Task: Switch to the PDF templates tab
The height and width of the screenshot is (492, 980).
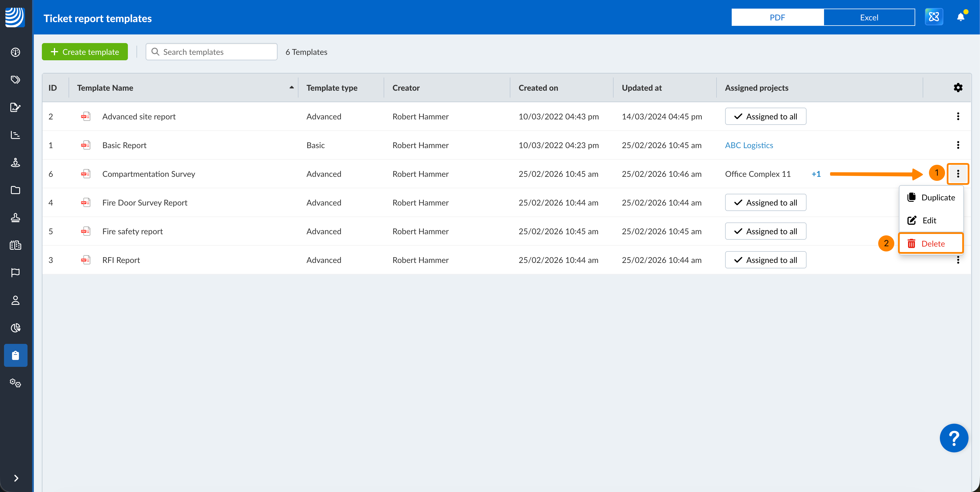Action: [x=777, y=18]
